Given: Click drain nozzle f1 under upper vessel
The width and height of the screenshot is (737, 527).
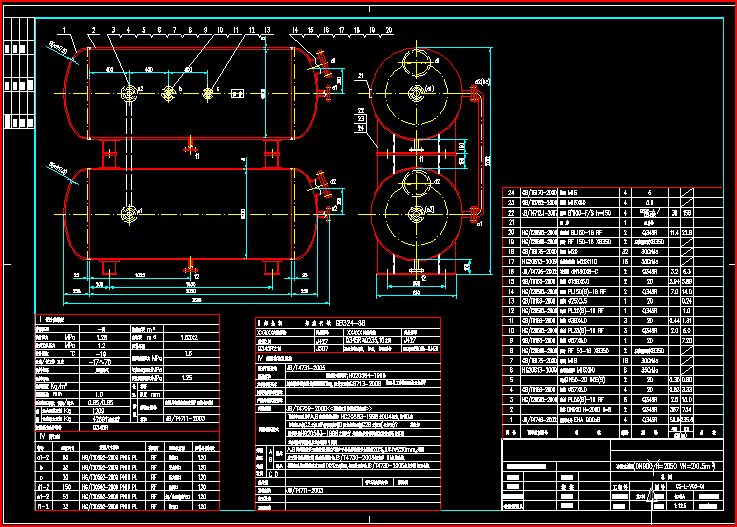Looking at the screenshot, I should tap(190, 146).
